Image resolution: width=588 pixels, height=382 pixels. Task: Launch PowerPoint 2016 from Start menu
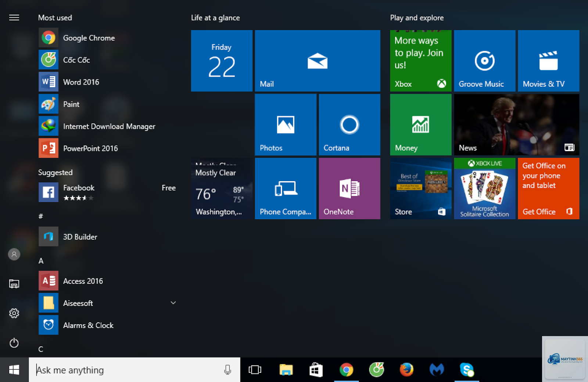107,148
